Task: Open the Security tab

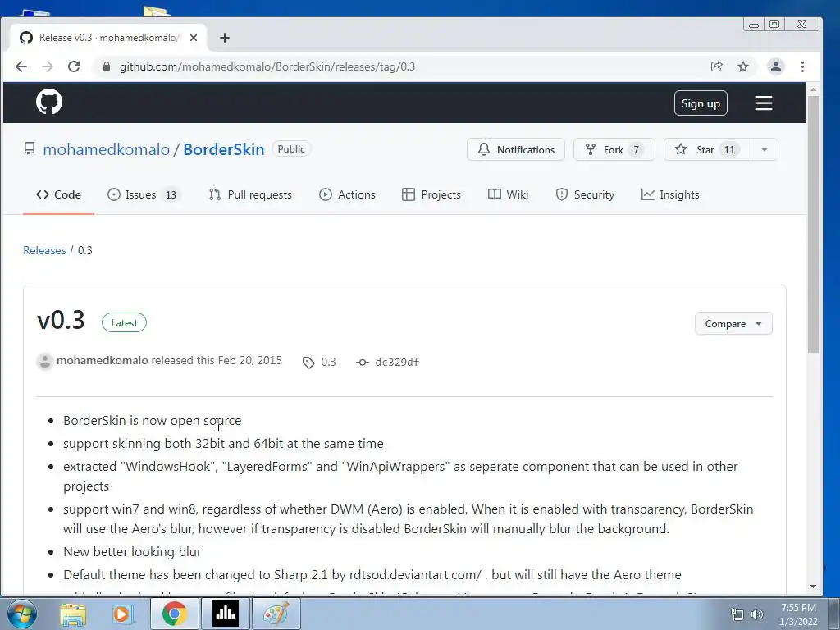Action: click(585, 194)
